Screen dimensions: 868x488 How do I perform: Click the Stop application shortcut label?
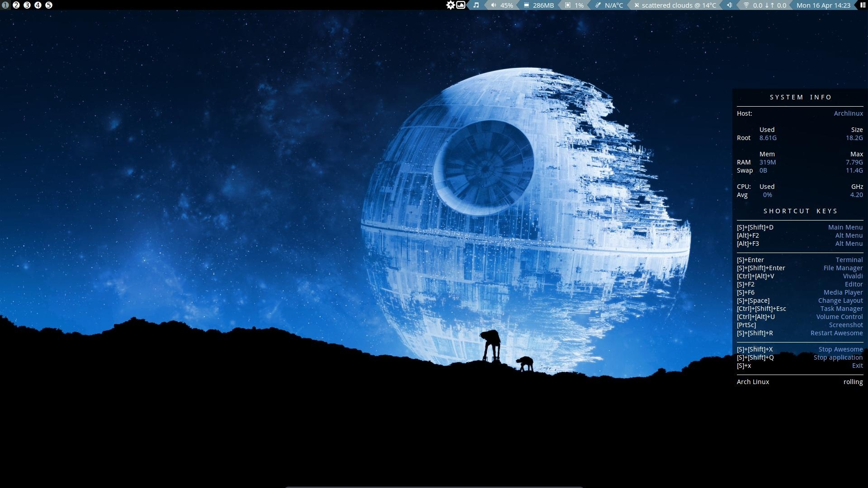click(x=838, y=357)
